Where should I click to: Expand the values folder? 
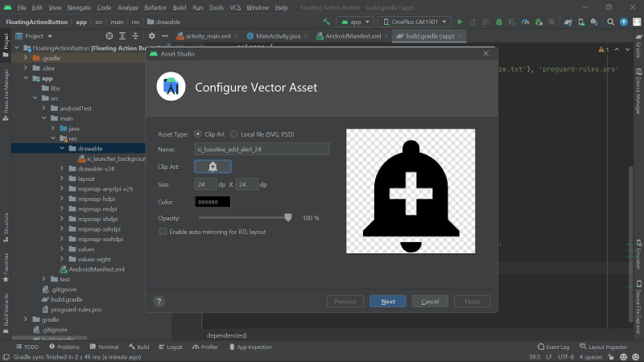(x=62, y=249)
